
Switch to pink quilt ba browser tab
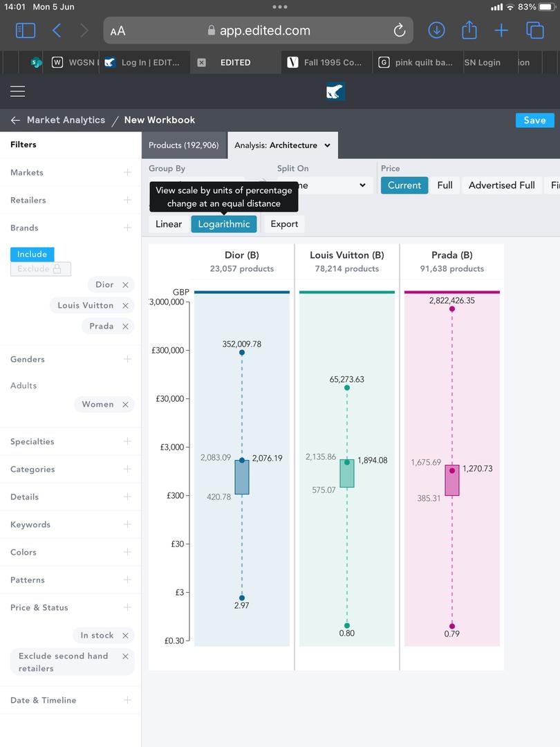(x=417, y=62)
